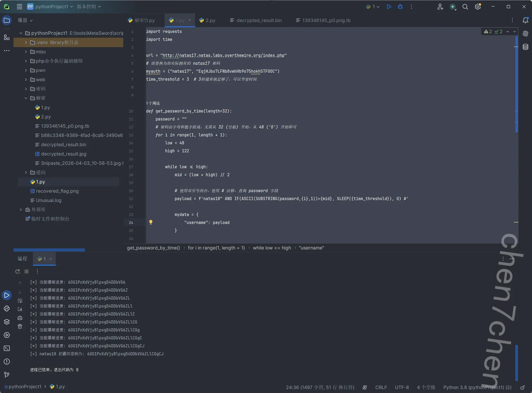Toggle read-only lock in status bar

coord(522,387)
